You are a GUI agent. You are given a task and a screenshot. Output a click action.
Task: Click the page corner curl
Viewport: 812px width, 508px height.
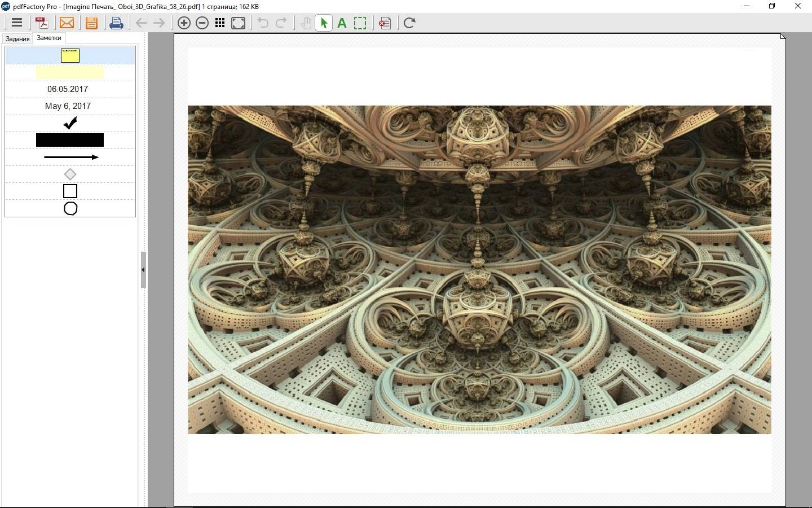(783, 36)
